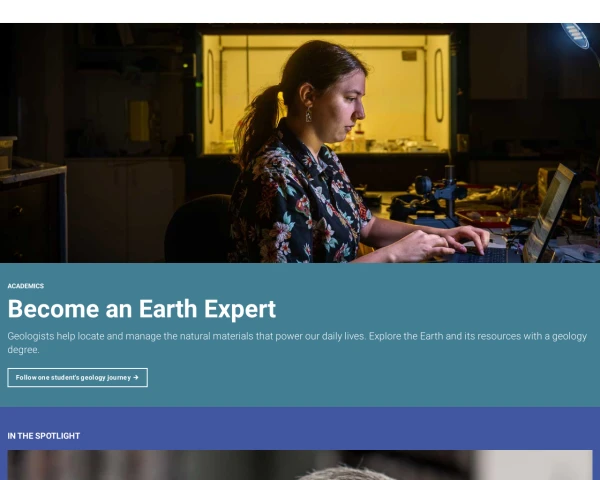Image resolution: width=600 pixels, height=480 pixels.
Task: Click the Geologists help locate description paragraph
Action: [x=297, y=343]
